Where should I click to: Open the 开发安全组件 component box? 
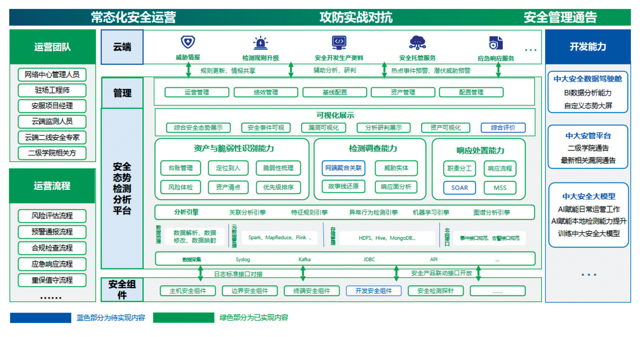pyautogui.click(x=373, y=291)
